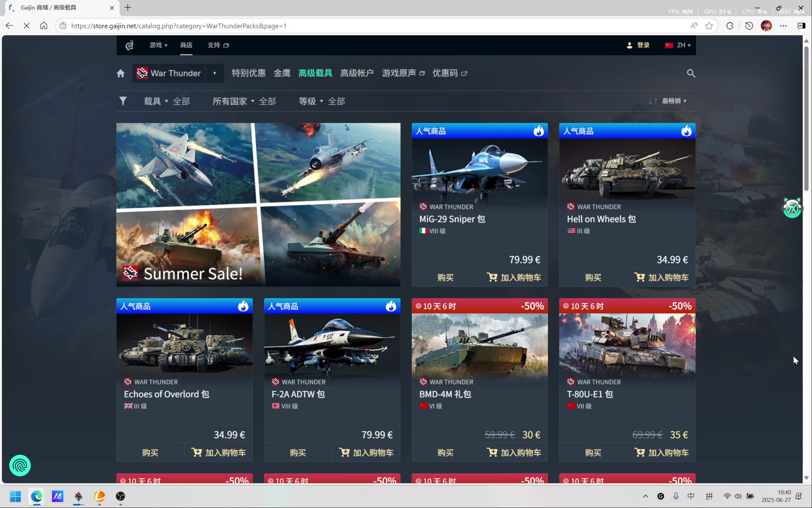
Task: Click the T-80U-E1 35 € price
Action: click(x=679, y=435)
